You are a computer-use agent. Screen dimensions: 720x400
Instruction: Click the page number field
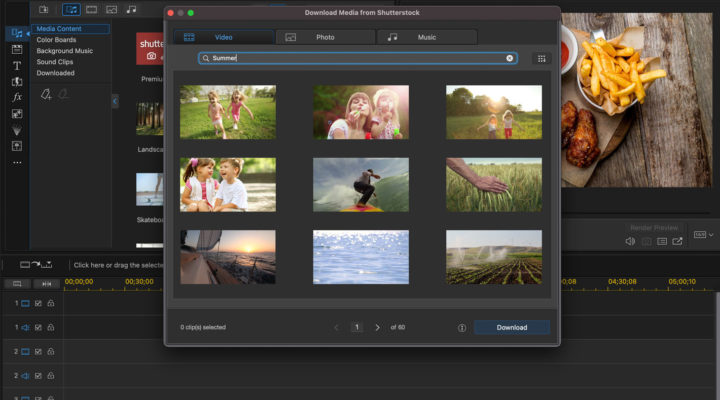click(x=357, y=327)
